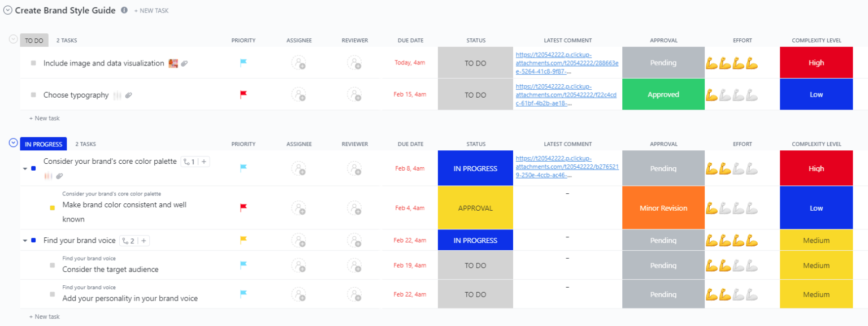Collapse the IN PROGRESS group with its chevron
868x326 pixels.
pos(12,144)
